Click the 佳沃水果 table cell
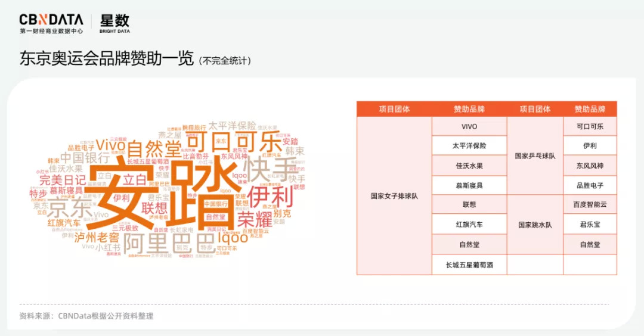This screenshot has height=336, width=644. [469, 166]
